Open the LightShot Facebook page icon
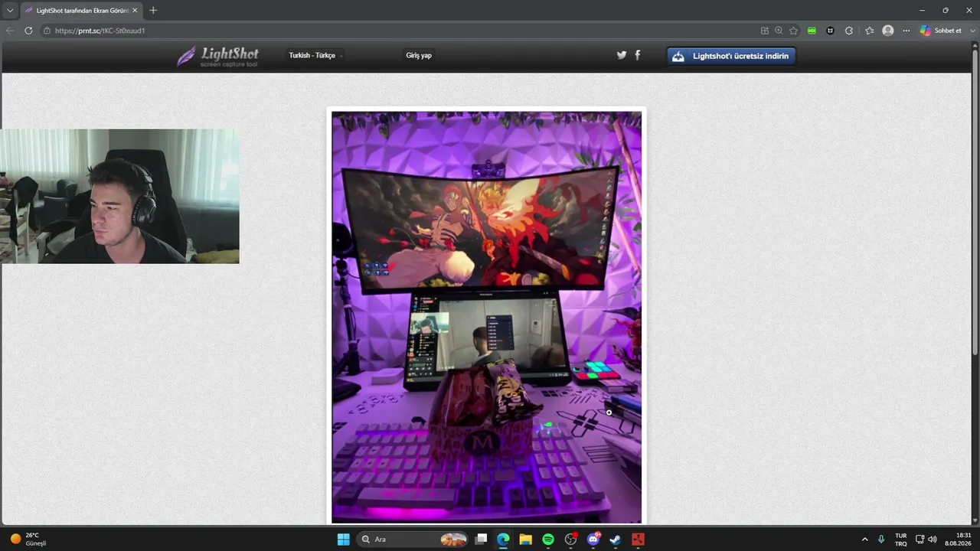 (x=637, y=55)
